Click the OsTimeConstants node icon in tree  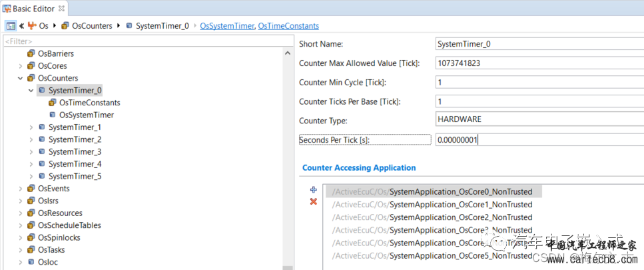pyautogui.click(x=53, y=103)
